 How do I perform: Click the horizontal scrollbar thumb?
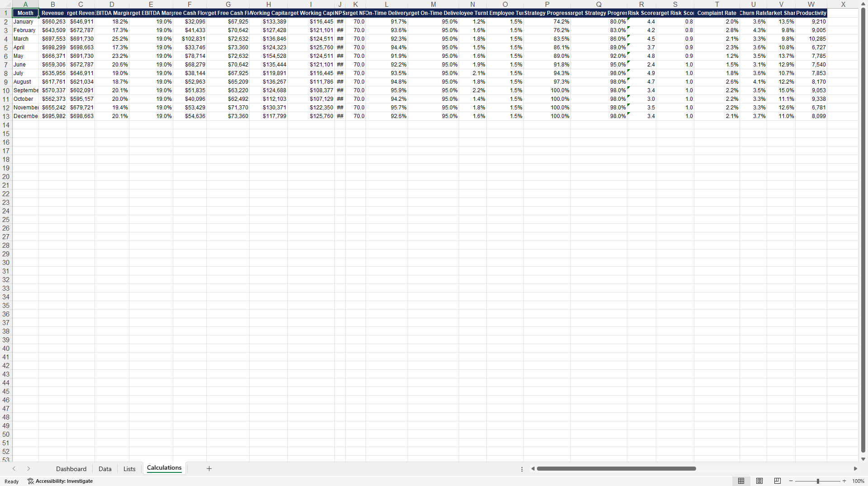[x=616, y=469]
